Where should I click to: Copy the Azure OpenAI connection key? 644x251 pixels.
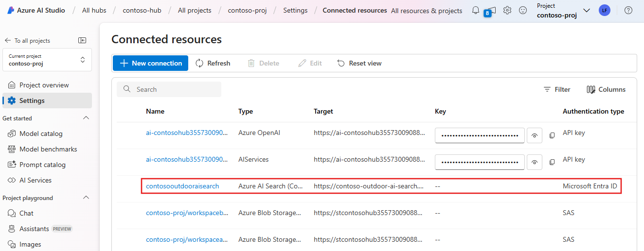click(552, 135)
